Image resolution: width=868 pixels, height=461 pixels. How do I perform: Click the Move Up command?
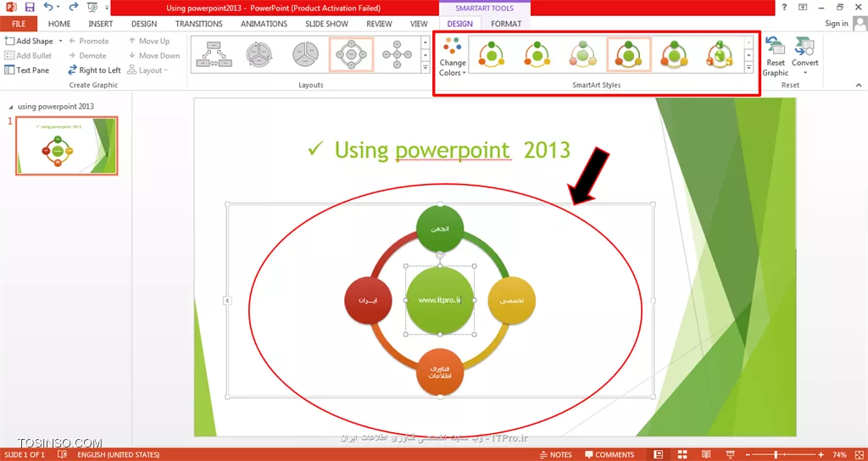tap(149, 41)
